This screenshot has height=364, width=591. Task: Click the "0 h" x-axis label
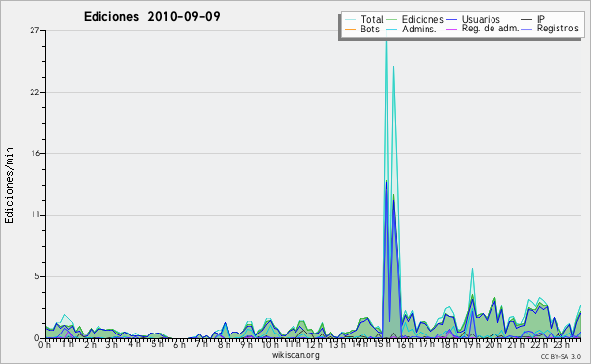point(45,344)
